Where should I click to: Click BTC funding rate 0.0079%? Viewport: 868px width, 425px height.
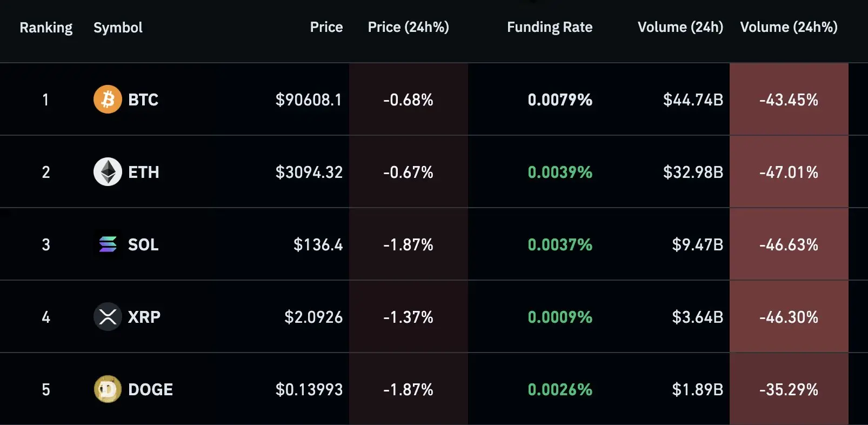coord(560,100)
